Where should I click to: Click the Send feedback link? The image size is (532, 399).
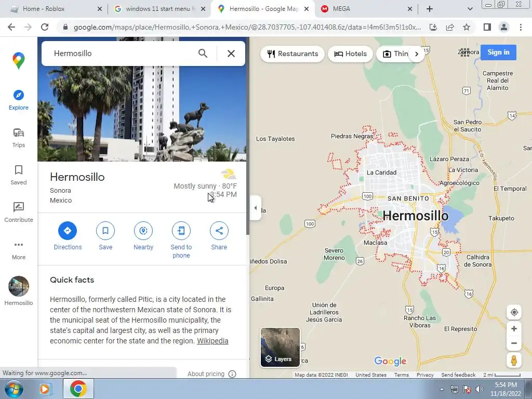coord(458,375)
